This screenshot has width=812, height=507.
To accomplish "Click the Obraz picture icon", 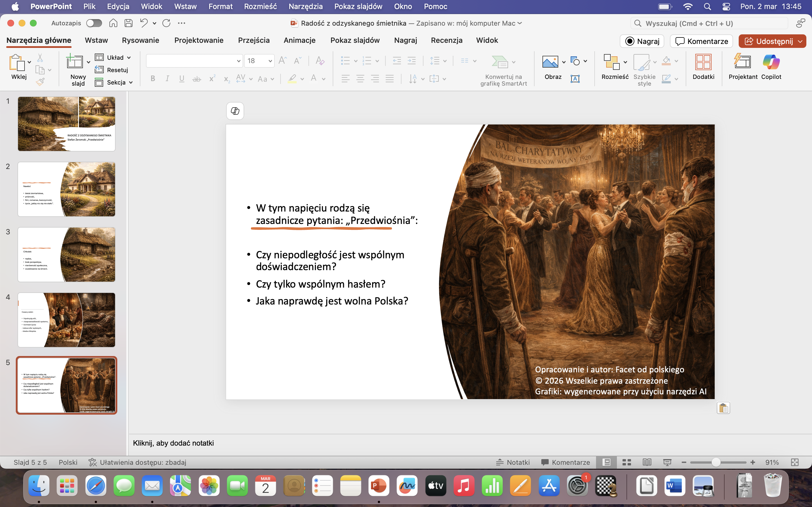I will click(550, 62).
